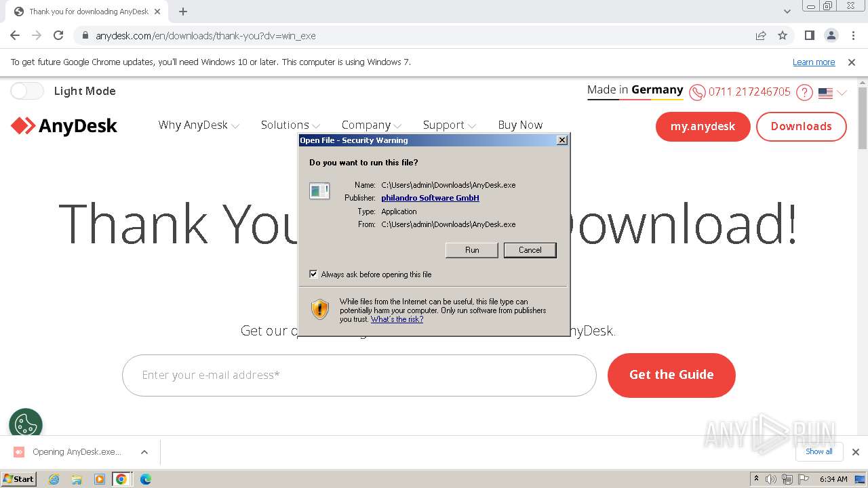Viewport: 868px width, 488px height.
Task: Share this page via the share icon
Action: point(761,35)
